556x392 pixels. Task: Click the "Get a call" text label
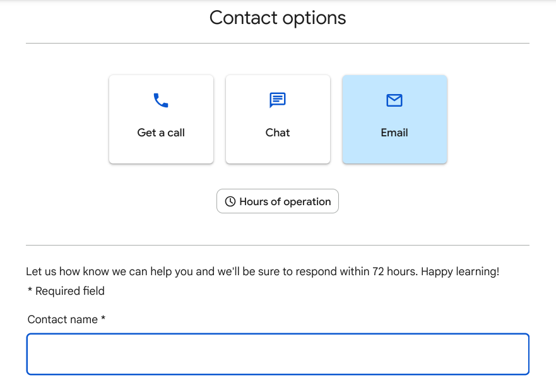pyautogui.click(x=161, y=133)
